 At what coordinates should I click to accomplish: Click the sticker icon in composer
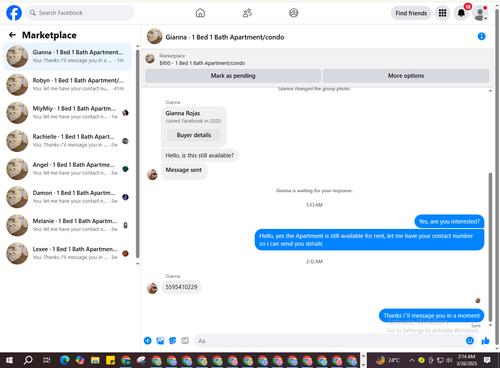173,341
